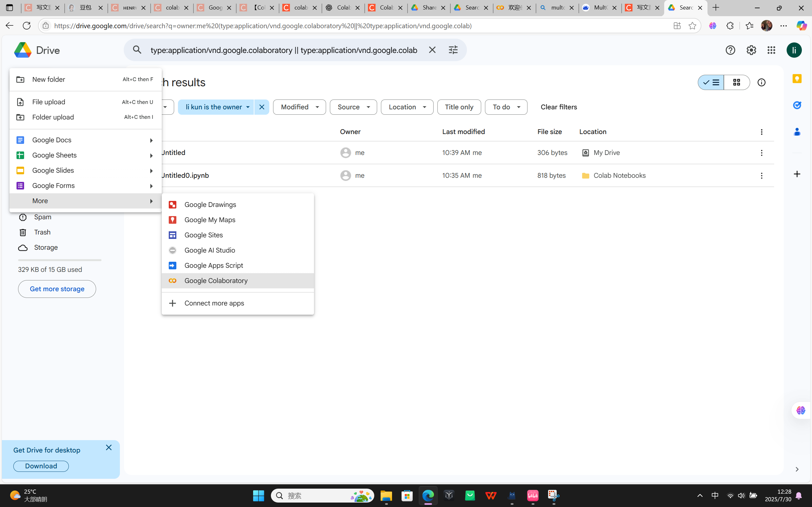Open Google Tasks side panel icon
Image resolution: width=812 pixels, height=507 pixels.
point(797,105)
